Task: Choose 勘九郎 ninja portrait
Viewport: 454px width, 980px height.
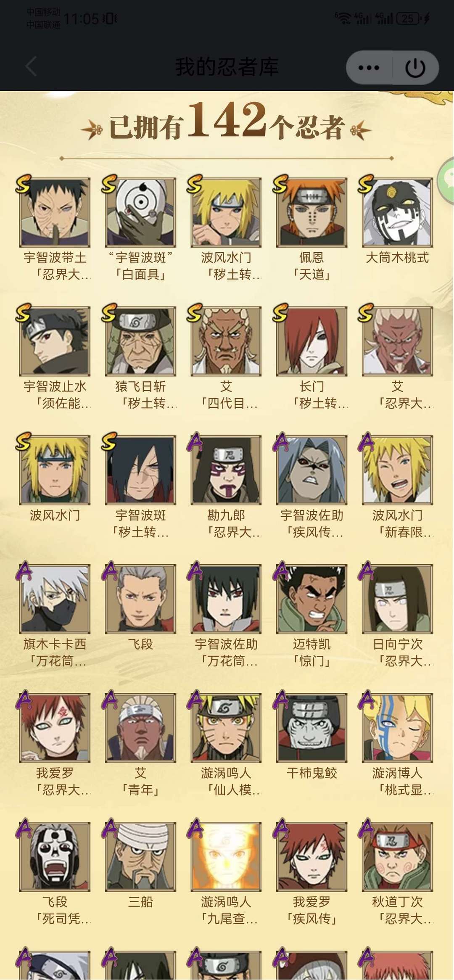Action: click(226, 470)
